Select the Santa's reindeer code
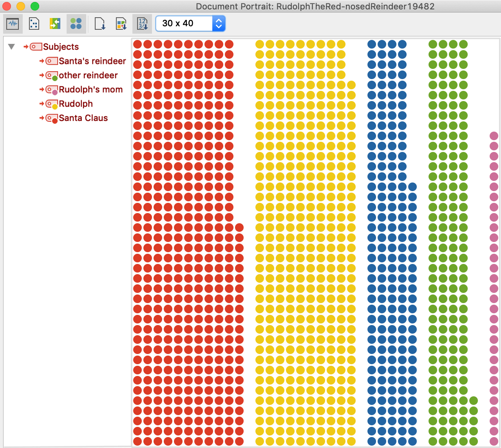The width and height of the screenshot is (501, 448). [x=92, y=61]
